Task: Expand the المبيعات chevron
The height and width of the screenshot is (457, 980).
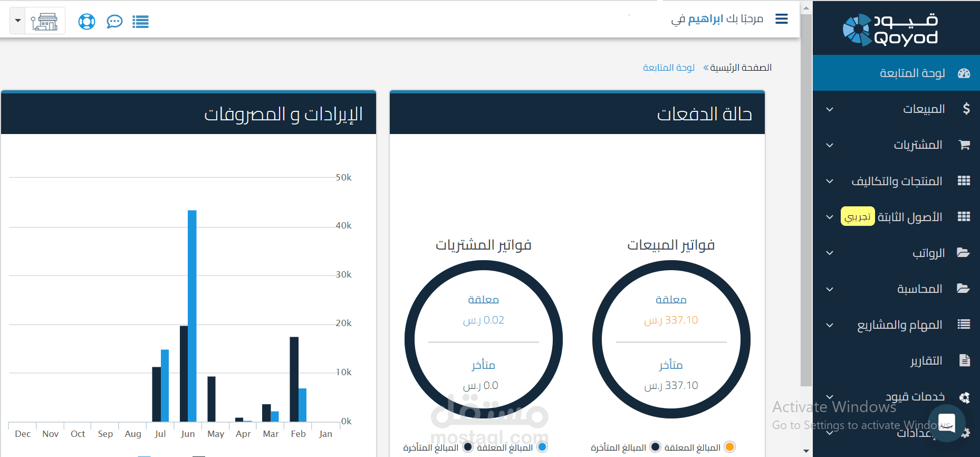Action: coord(830,109)
